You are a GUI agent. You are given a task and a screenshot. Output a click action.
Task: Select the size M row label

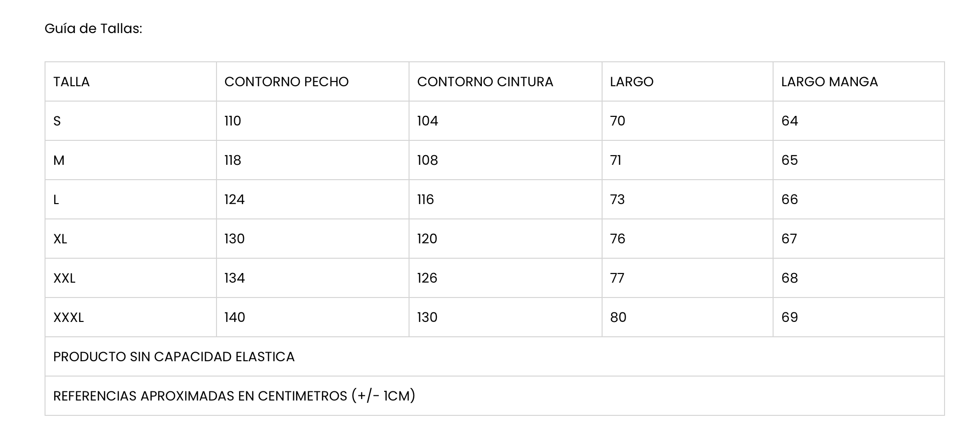click(x=59, y=160)
